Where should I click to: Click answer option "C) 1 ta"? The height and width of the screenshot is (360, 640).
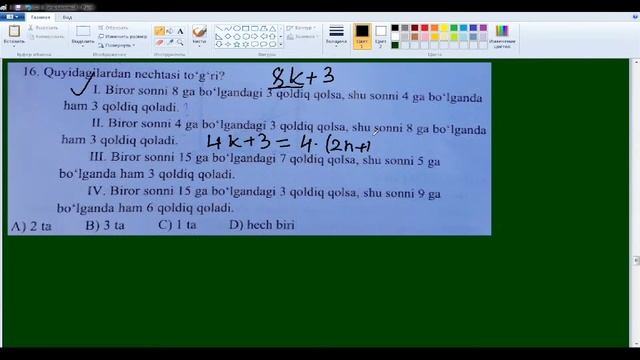coord(177,225)
